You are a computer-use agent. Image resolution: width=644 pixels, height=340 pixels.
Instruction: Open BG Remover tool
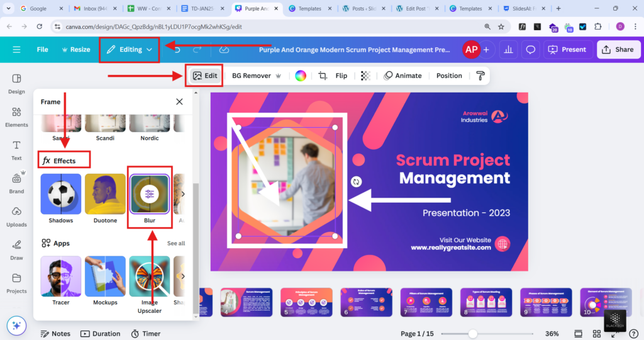coord(257,76)
